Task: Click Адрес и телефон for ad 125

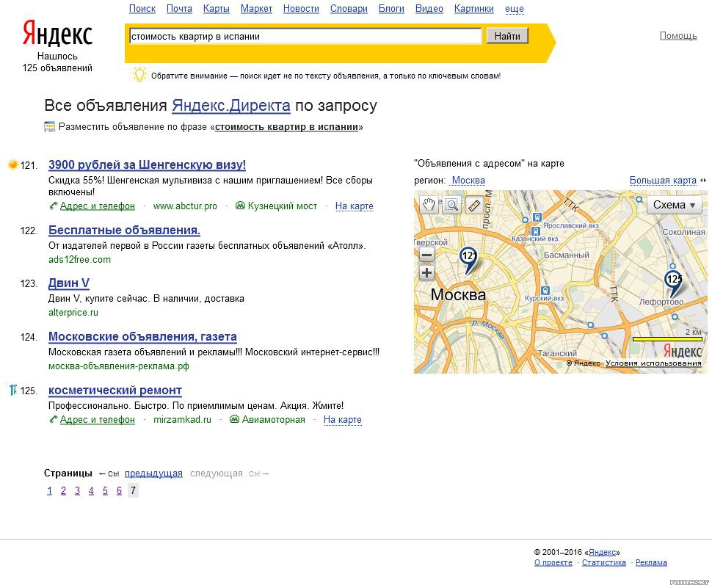Action: click(98, 419)
